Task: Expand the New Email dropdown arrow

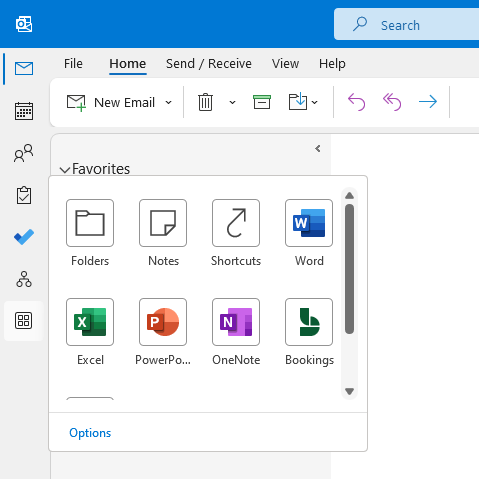Action: (169, 102)
